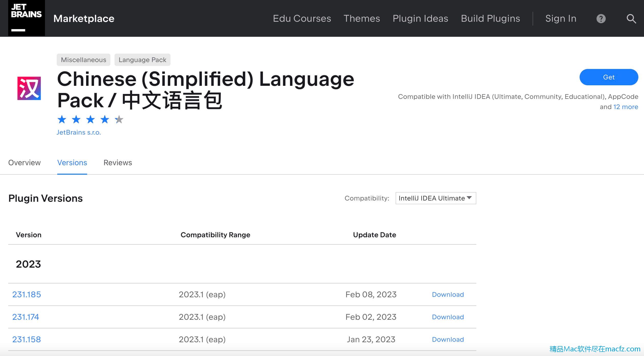Click the Chinese language pack plugin icon
This screenshot has width=644, height=356.
[x=29, y=88]
